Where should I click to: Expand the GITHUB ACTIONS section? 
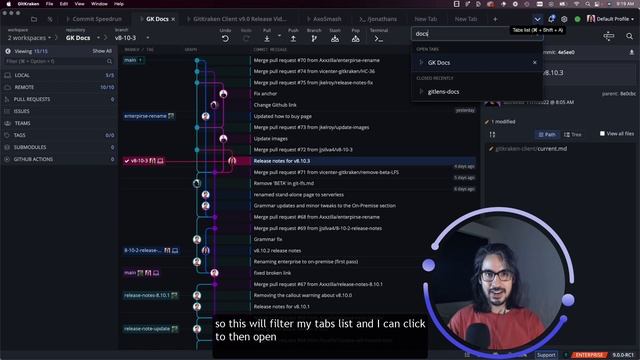(x=59, y=159)
